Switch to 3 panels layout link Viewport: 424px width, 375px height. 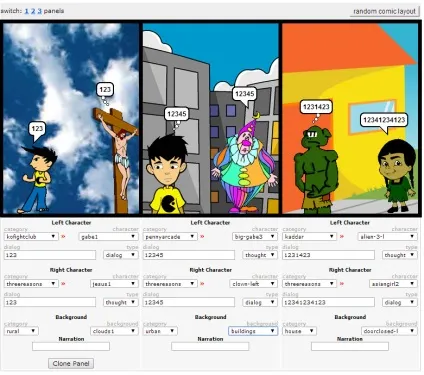point(39,11)
